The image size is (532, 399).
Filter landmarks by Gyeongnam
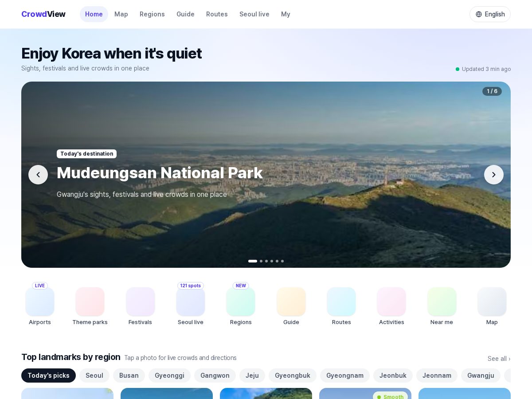click(345, 376)
